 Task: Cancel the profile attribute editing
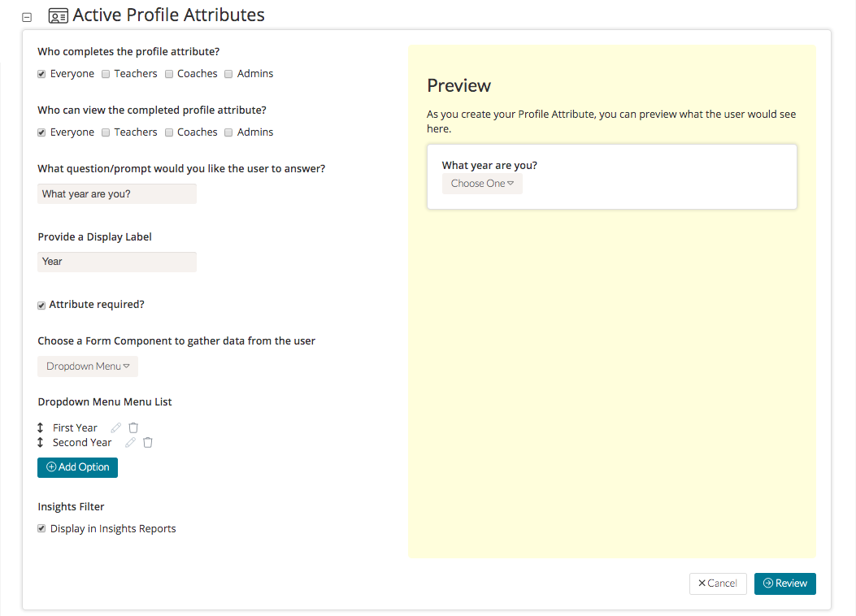point(718,583)
